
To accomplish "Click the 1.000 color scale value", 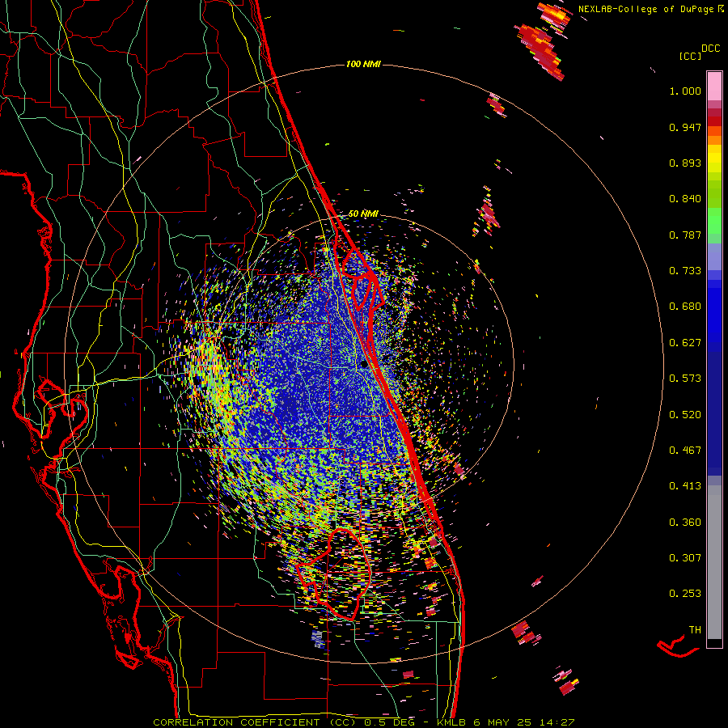I will click(685, 91).
